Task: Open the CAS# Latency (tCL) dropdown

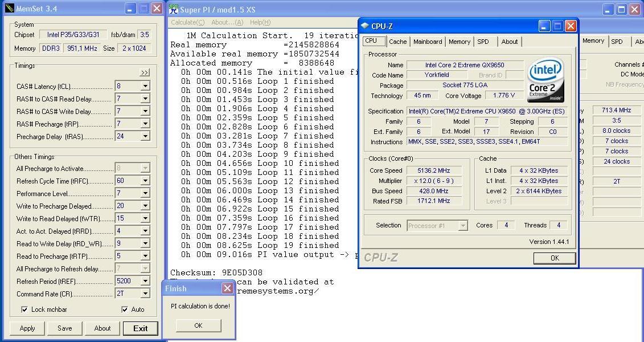Action: coord(145,86)
